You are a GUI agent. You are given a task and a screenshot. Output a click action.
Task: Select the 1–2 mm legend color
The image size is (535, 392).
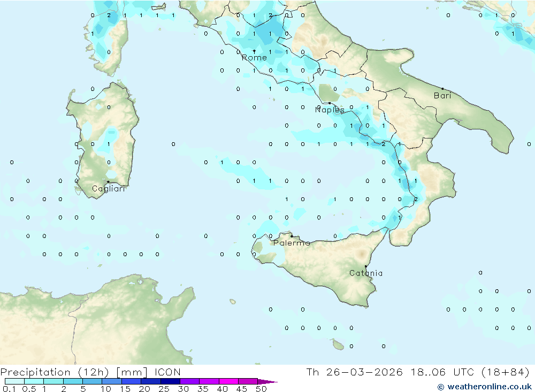(53, 381)
